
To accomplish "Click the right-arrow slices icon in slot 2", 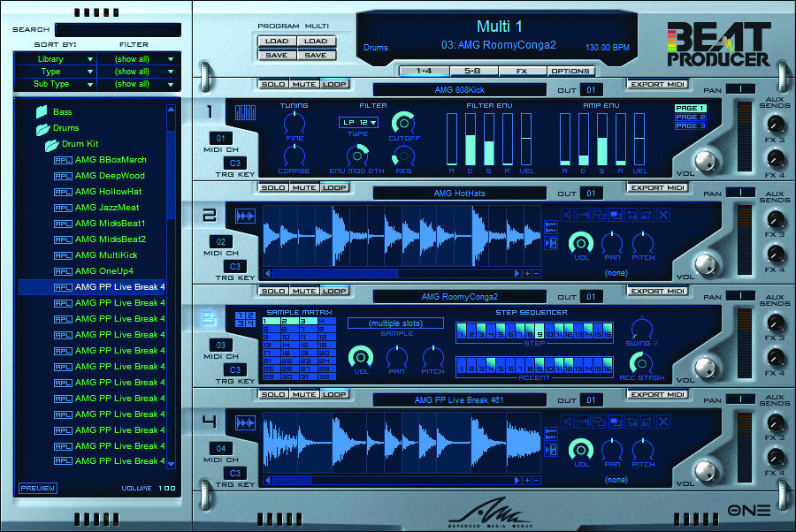I will [647, 215].
